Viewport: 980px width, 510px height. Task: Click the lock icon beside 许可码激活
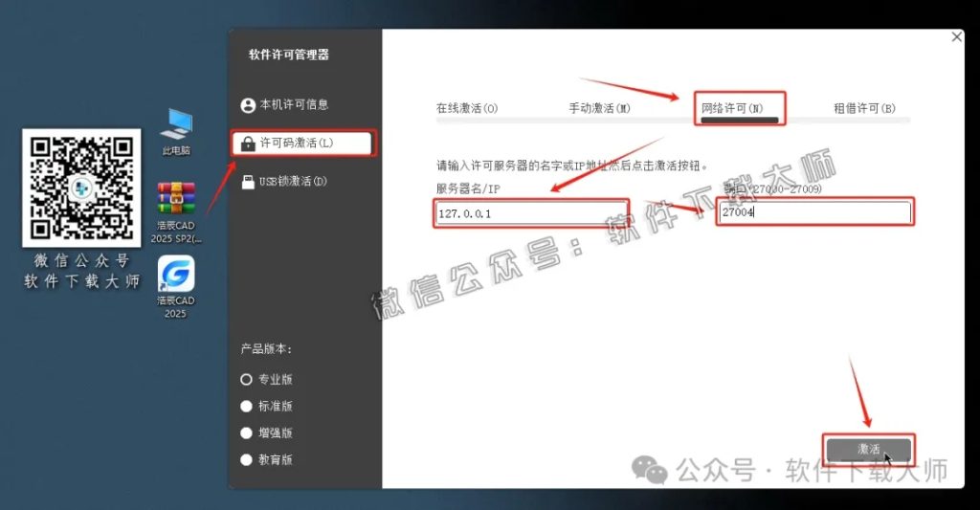click(248, 144)
